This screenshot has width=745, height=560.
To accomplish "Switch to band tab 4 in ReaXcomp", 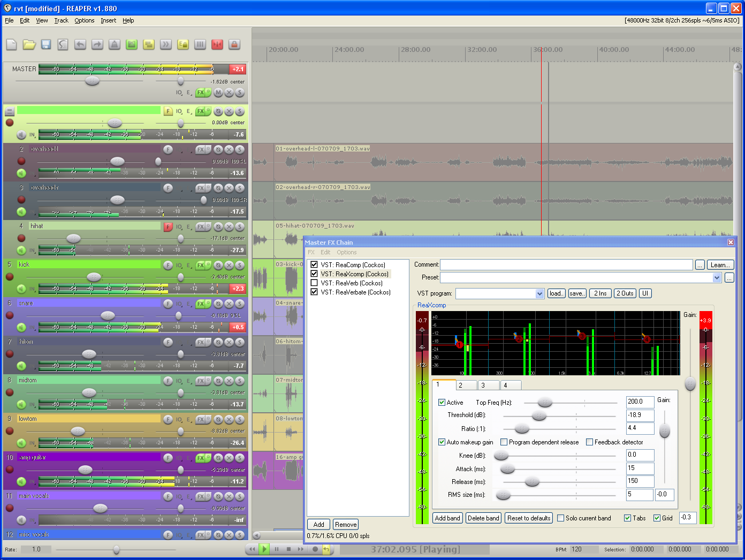I will click(x=511, y=385).
